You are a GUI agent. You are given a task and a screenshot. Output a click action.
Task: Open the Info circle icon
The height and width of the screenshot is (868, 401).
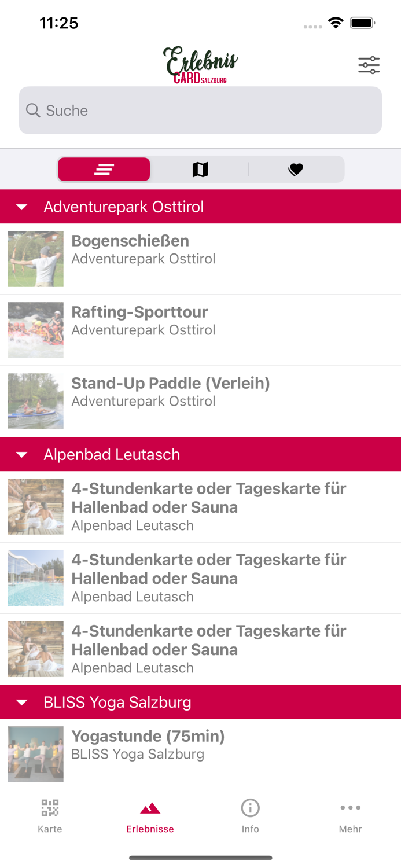click(x=250, y=808)
